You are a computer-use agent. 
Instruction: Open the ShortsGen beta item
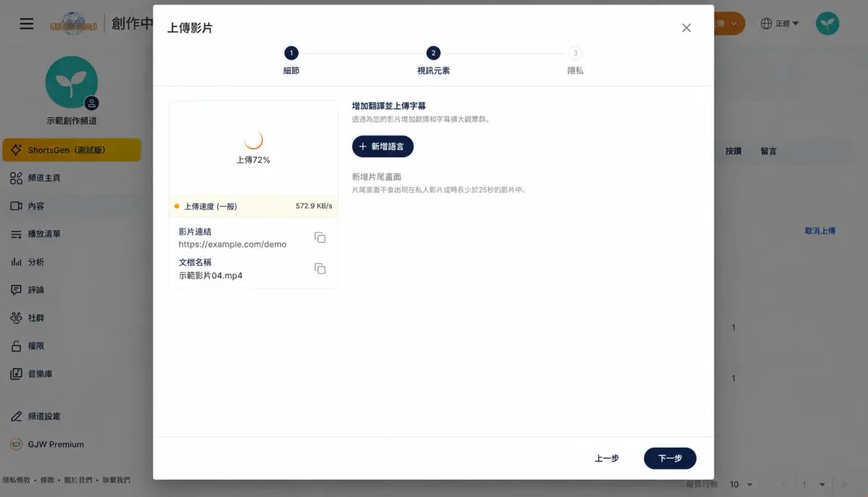point(72,150)
